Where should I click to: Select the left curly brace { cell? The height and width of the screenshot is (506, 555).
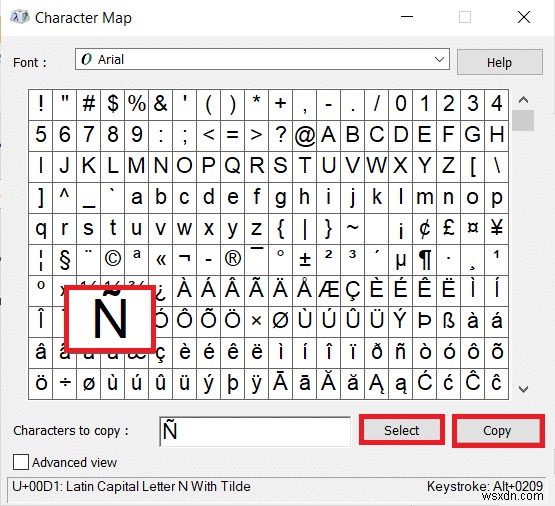pyautogui.click(x=281, y=229)
